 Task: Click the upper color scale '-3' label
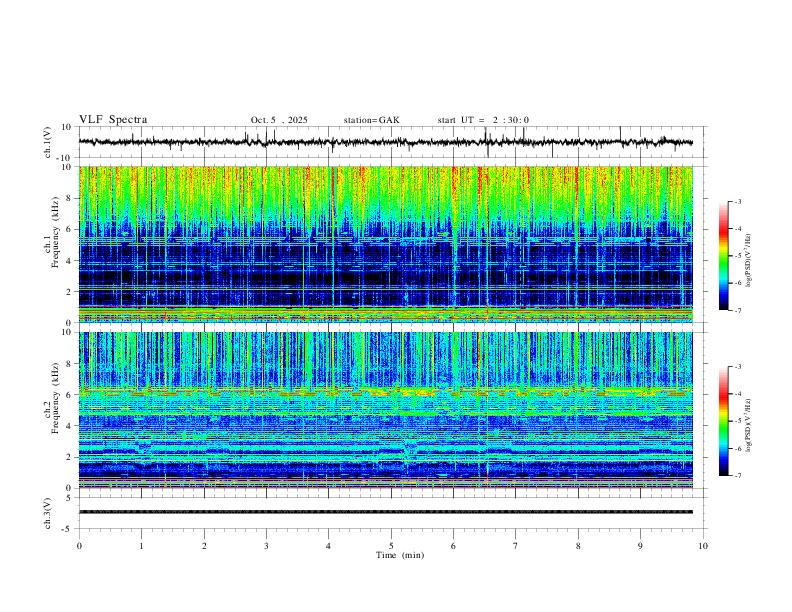737,201
